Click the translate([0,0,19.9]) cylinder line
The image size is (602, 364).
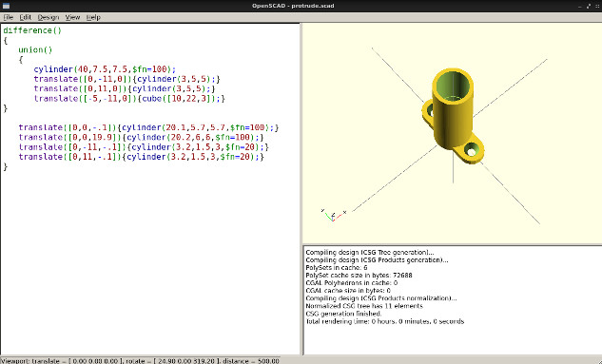click(142, 137)
